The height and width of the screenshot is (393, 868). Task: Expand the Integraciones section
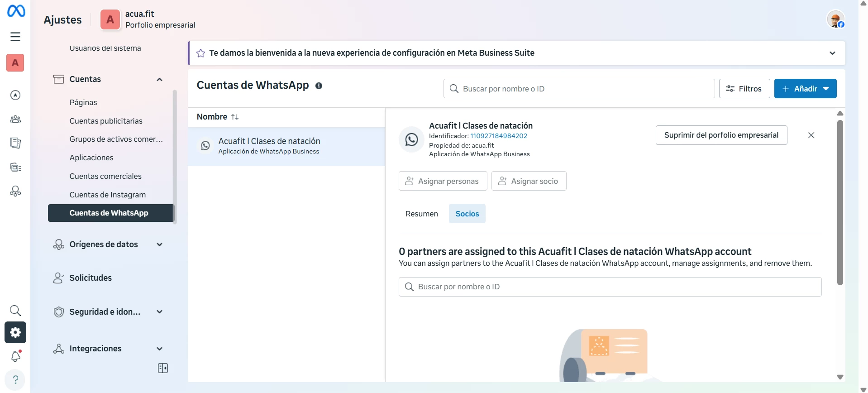(159, 349)
